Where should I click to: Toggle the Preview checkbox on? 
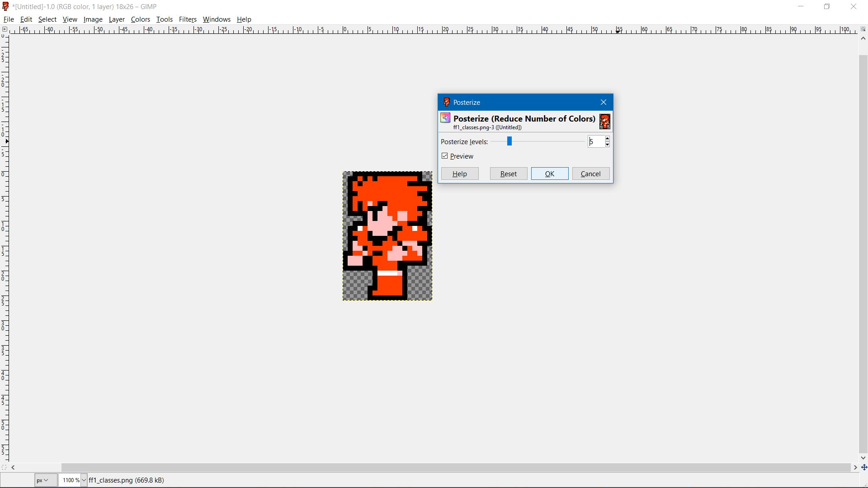[x=445, y=156]
